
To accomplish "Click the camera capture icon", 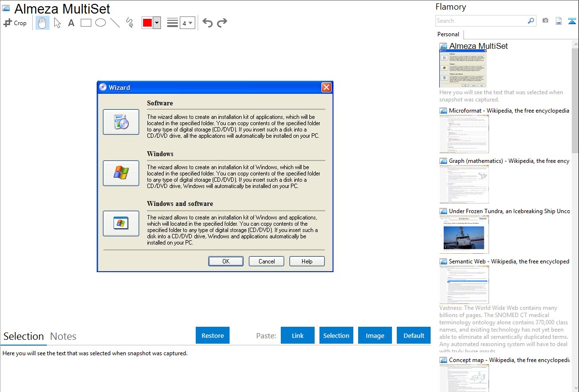I will coord(545,21).
